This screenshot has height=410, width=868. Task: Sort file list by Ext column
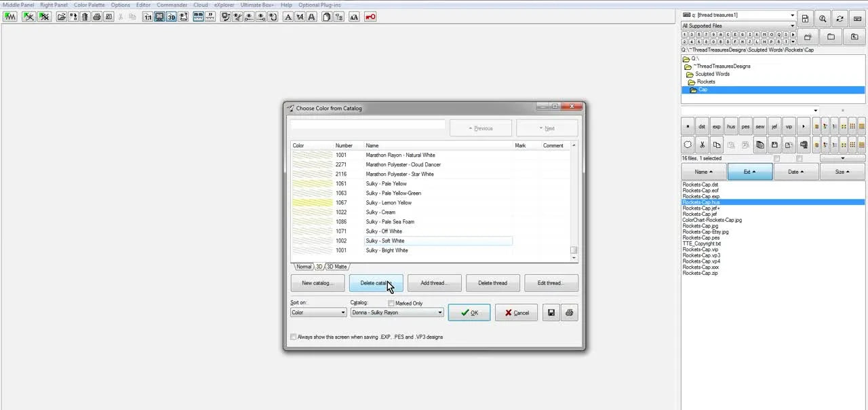(750, 172)
